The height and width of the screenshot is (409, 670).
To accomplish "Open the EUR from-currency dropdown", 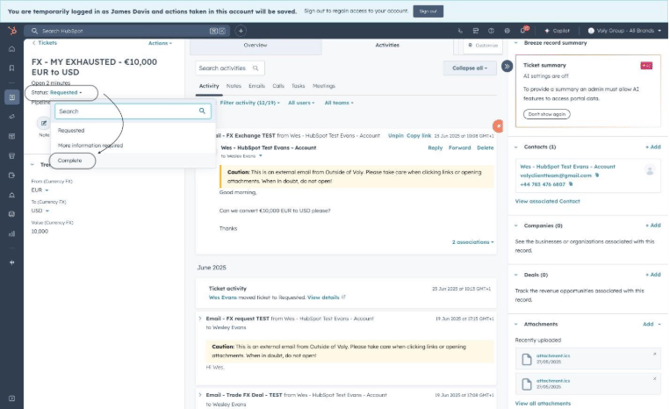I will pos(40,190).
